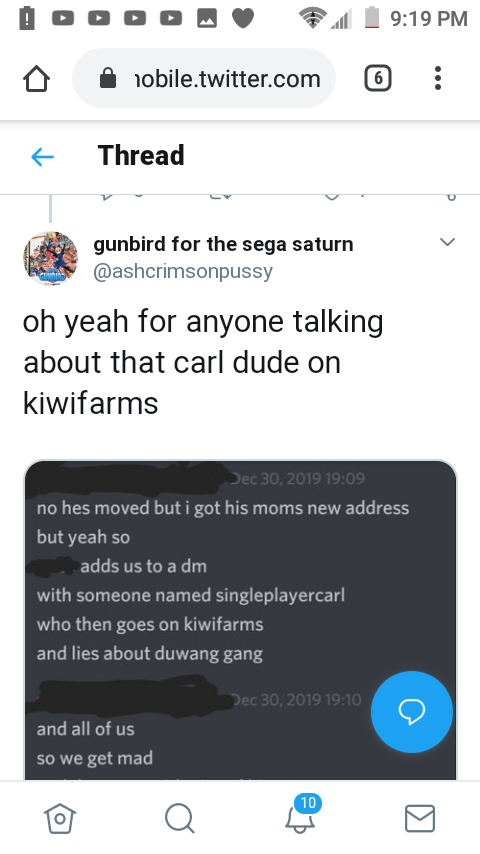Go back using the blue arrow

point(42,157)
